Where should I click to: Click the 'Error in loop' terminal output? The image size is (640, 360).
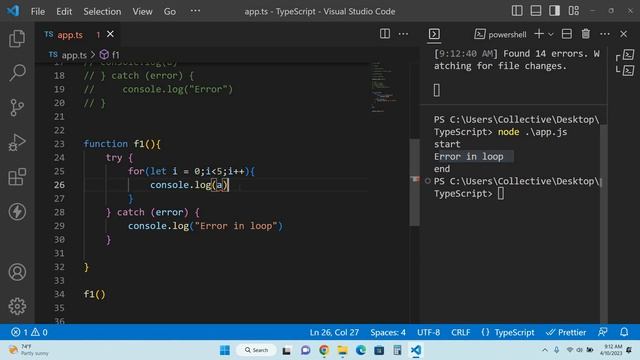469,156
